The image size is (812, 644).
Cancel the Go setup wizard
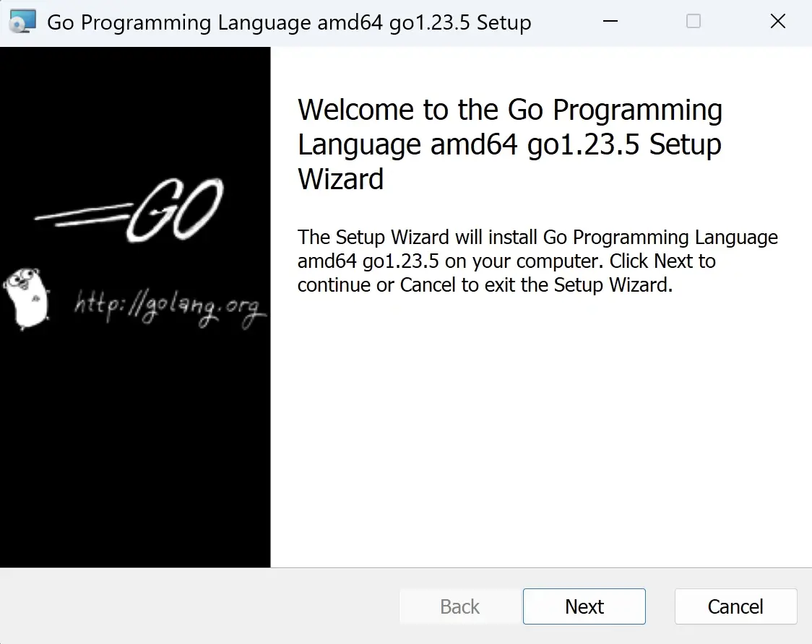point(735,606)
